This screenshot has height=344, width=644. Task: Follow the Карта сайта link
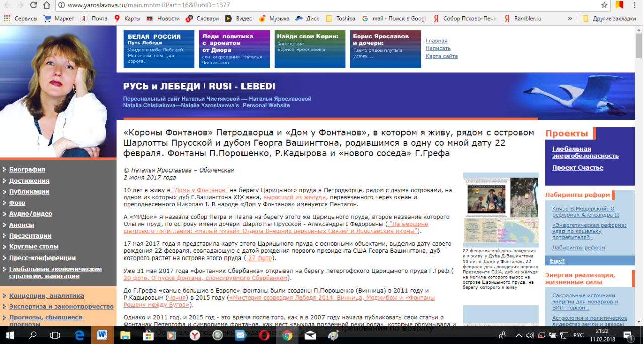(442, 56)
